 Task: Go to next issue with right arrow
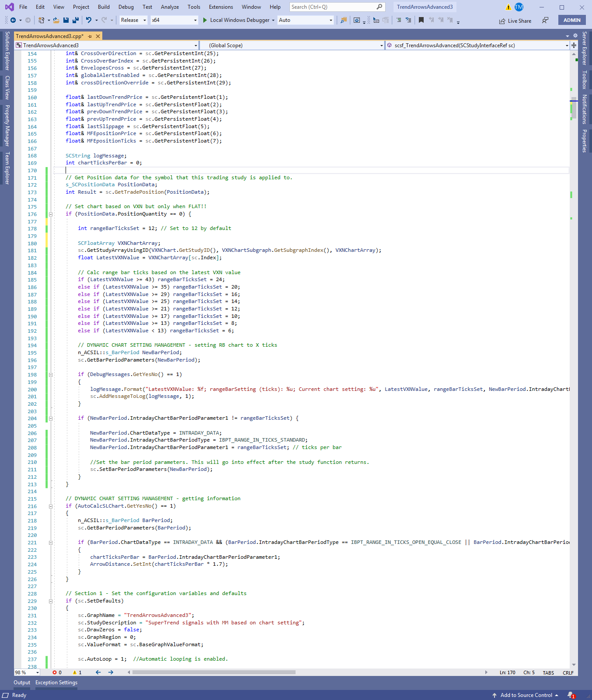pyautogui.click(x=111, y=672)
